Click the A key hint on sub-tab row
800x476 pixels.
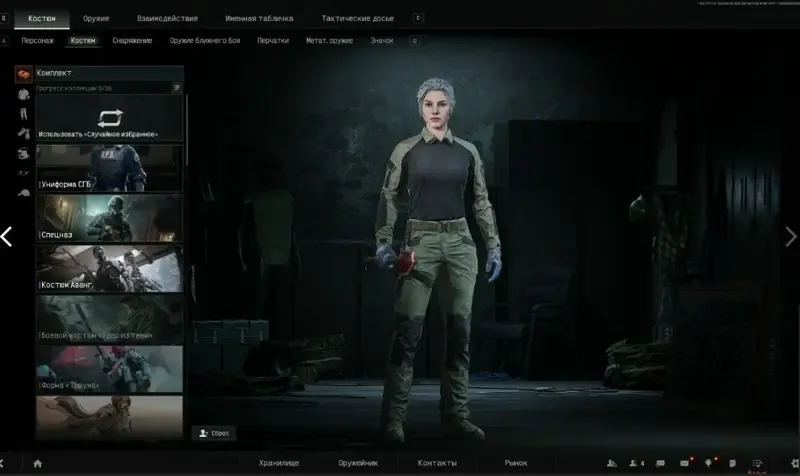pos(4,40)
